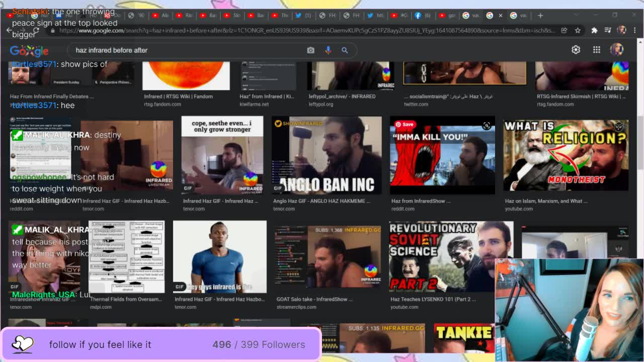Open the man in blue shirt GIF thumbnail
The height and width of the screenshot is (362, 644).
(220, 256)
